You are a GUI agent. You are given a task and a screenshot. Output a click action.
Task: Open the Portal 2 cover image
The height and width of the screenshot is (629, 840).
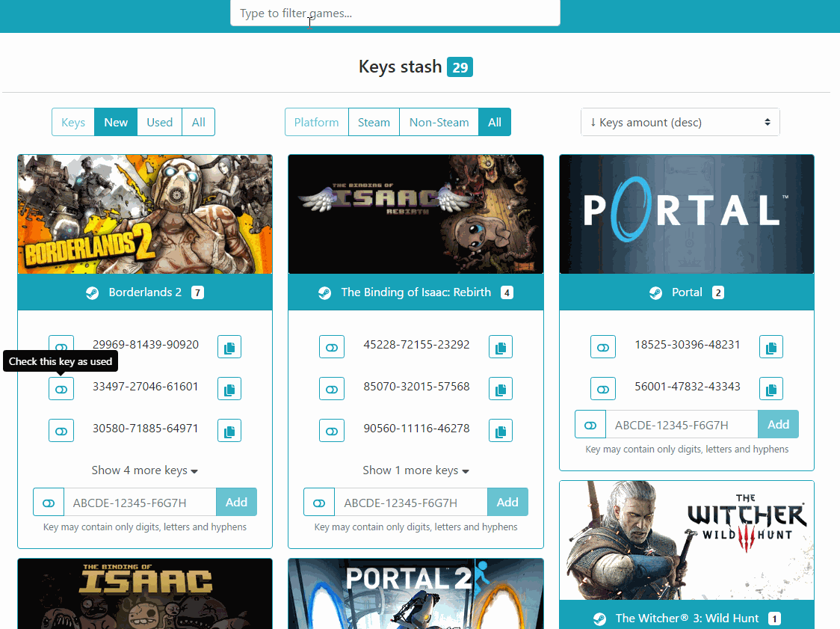[416, 594]
